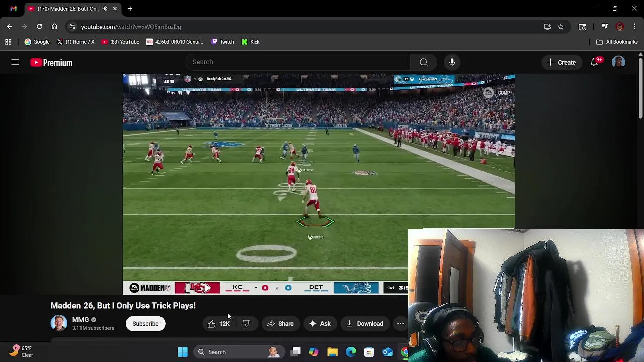The image size is (644, 362).
Task: Click the YouTube search magnifier button
Action: 424,62
